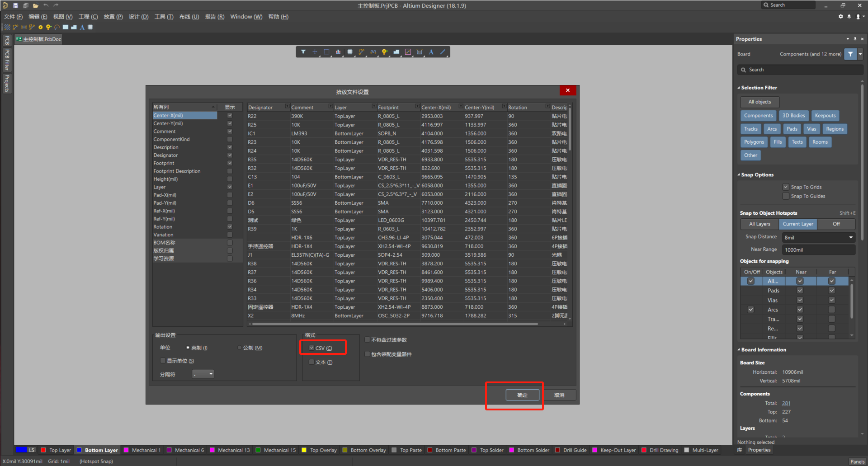The width and height of the screenshot is (868, 466).
Task: Click the open folder icon in the title bar
Action: [35, 5]
